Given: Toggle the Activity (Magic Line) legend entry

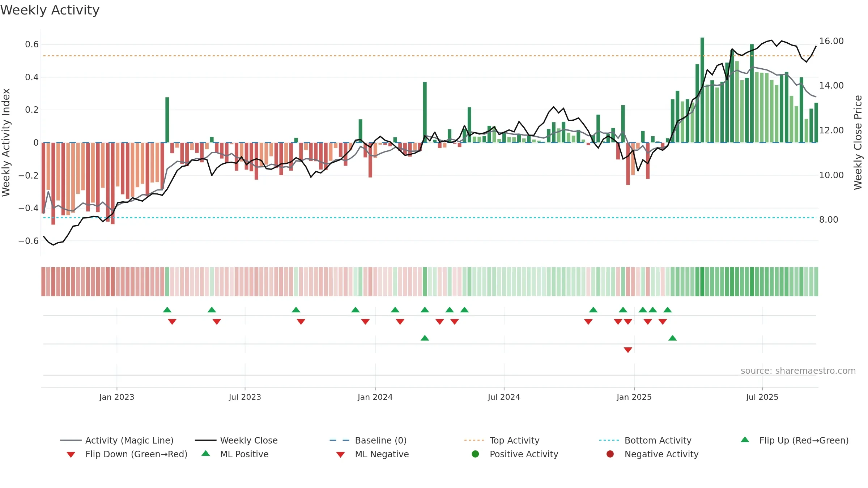Looking at the screenshot, I should tap(116, 440).
